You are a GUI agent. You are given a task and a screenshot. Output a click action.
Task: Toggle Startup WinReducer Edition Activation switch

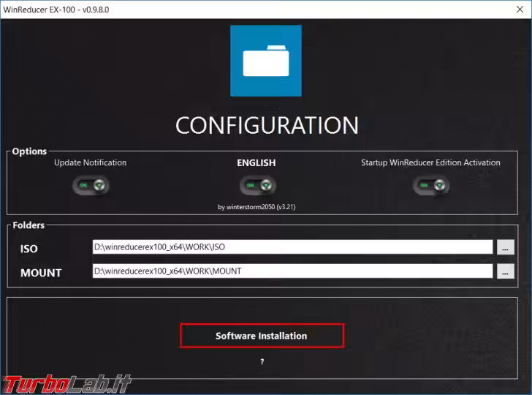(431, 186)
